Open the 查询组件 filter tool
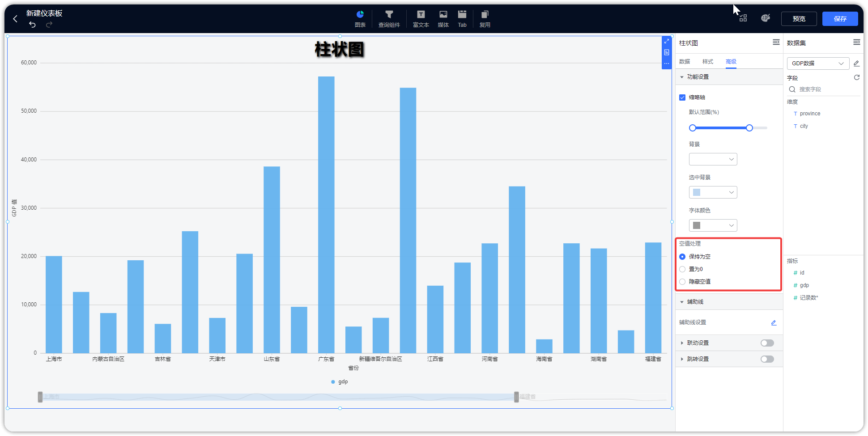This screenshot has height=436, width=868. pos(389,19)
